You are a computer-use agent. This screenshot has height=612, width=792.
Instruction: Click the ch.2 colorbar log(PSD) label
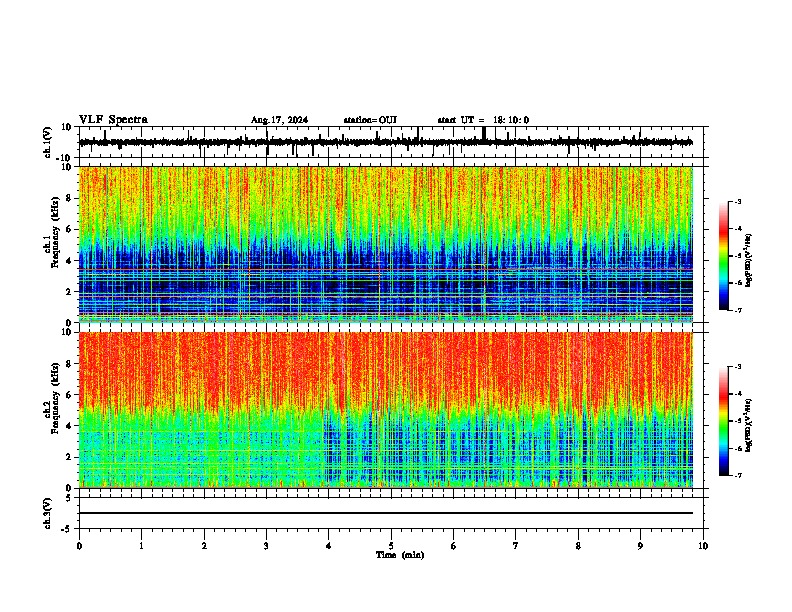[749, 425]
